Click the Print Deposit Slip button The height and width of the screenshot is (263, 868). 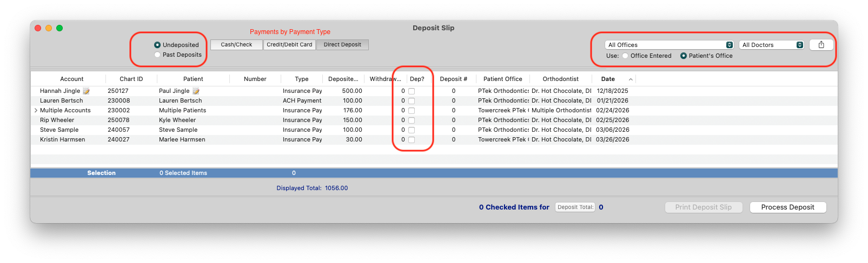click(x=703, y=207)
